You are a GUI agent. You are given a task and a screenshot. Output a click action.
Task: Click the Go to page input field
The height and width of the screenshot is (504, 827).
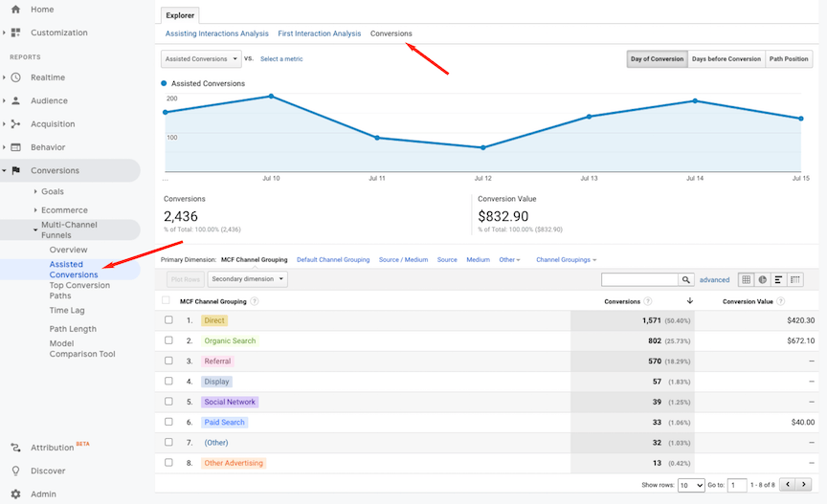pos(737,485)
